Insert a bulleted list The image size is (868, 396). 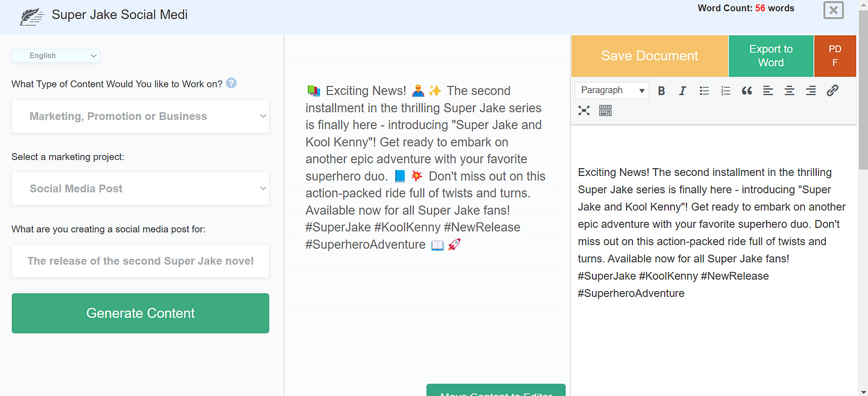(704, 91)
